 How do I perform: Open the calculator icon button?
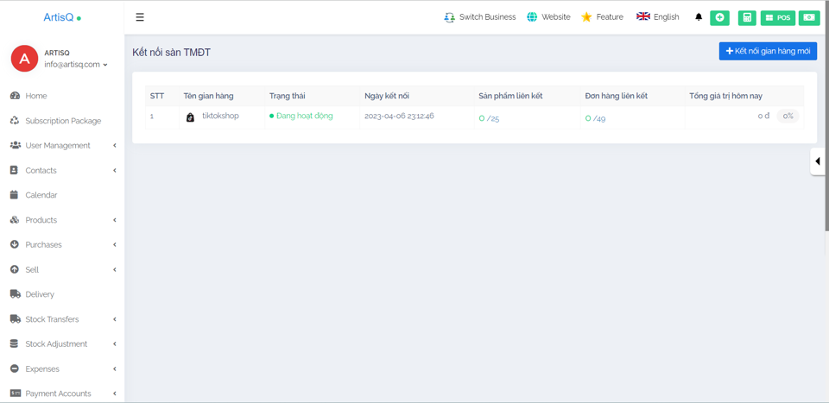(747, 17)
